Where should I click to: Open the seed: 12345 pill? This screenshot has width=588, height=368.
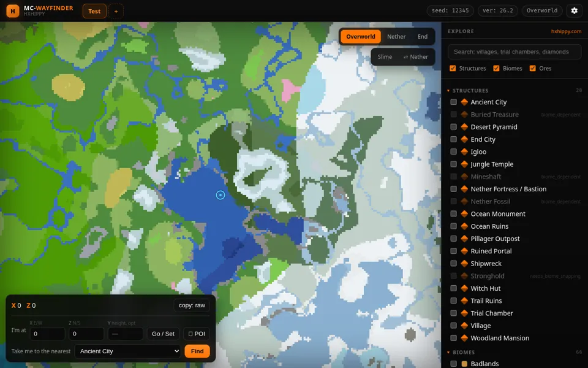[450, 10]
